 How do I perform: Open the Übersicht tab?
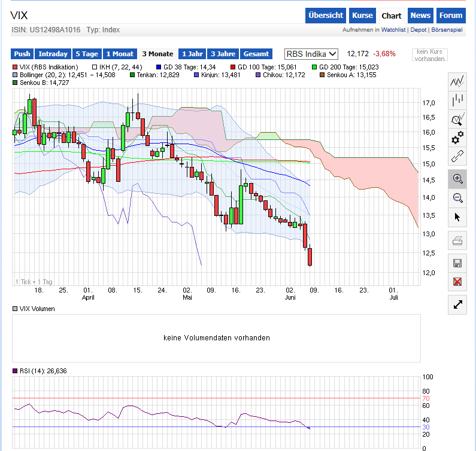coord(326,16)
